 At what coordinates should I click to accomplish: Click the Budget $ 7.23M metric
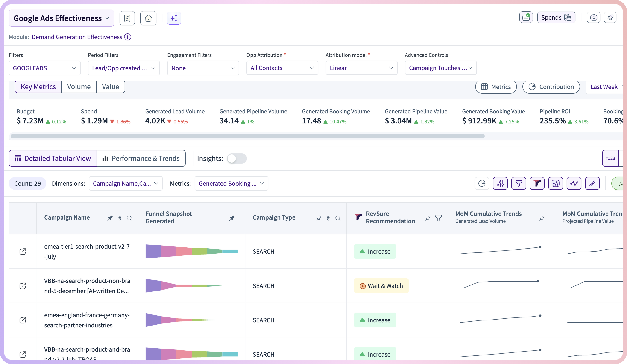point(41,117)
